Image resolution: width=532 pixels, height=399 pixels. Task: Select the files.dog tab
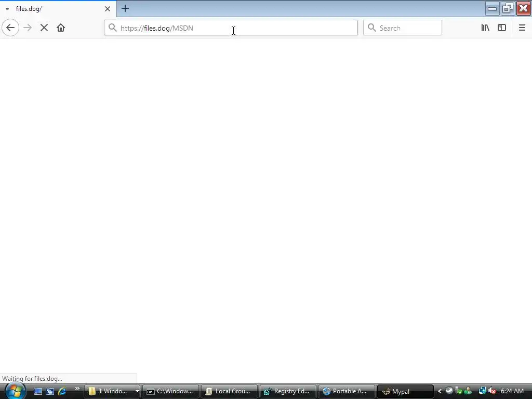point(58,9)
